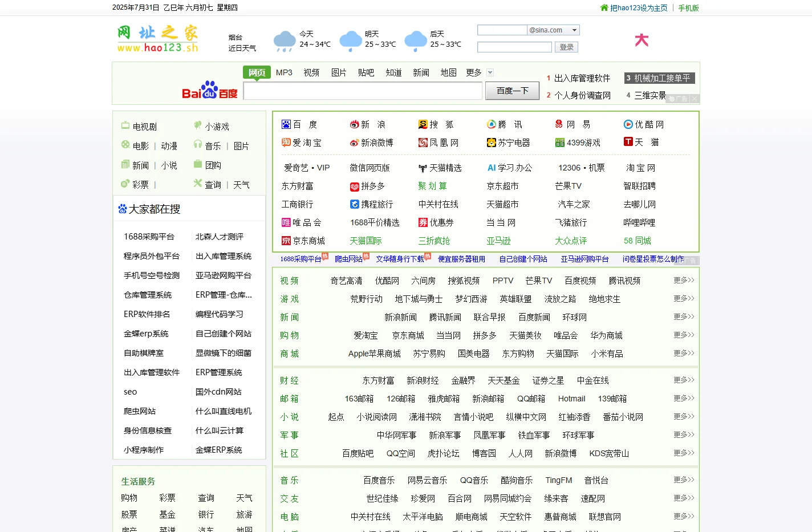Open the 哔哩哔哩 link
This screenshot has width=812, height=532.
(x=639, y=222)
